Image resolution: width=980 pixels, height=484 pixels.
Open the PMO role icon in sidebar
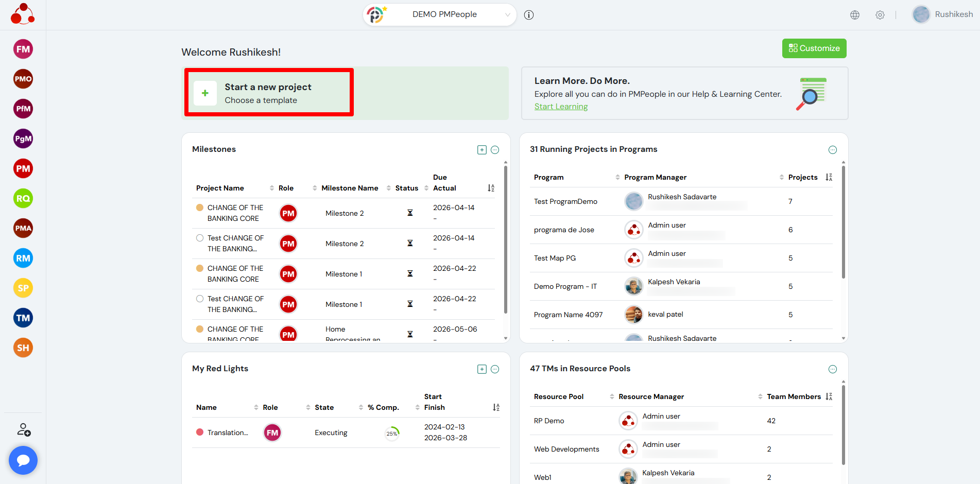(x=23, y=79)
